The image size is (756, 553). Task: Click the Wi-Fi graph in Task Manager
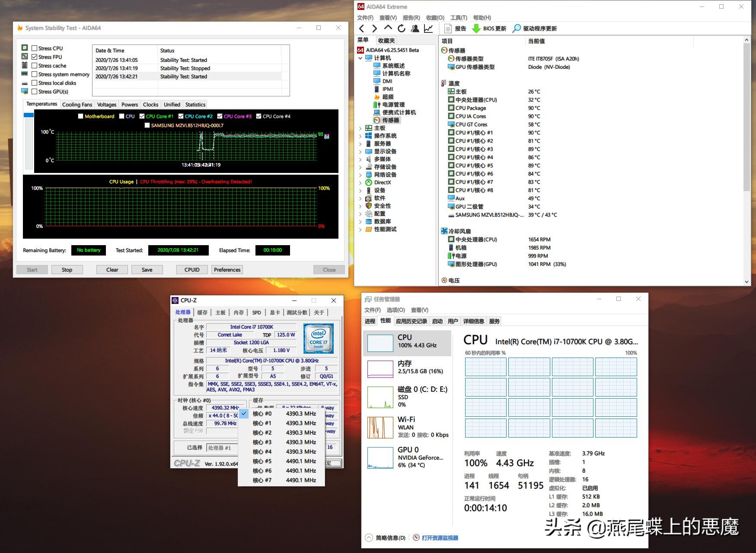380,427
